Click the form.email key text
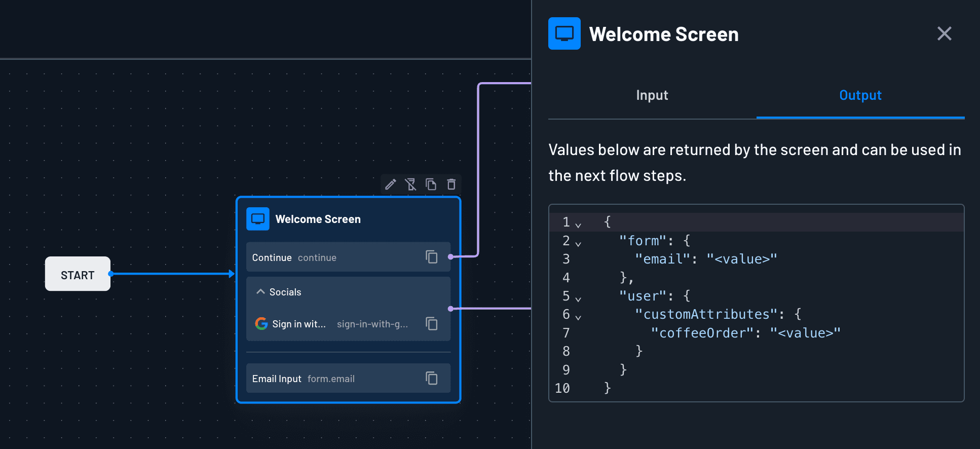The image size is (980, 449). tap(331, 379)
